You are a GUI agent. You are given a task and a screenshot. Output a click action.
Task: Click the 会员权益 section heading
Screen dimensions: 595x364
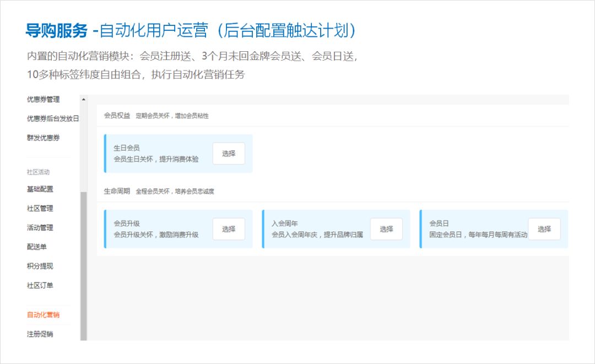(117, 116)
